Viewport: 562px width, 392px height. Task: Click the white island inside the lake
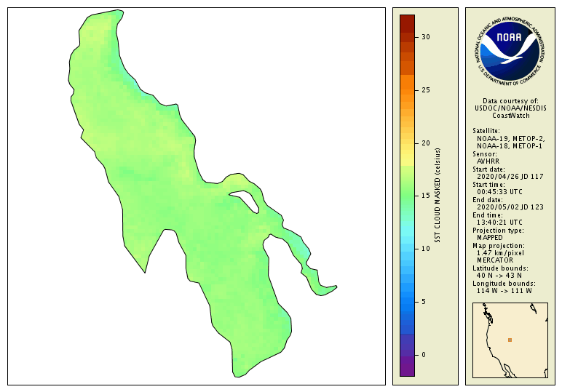[x=246, y=201]
